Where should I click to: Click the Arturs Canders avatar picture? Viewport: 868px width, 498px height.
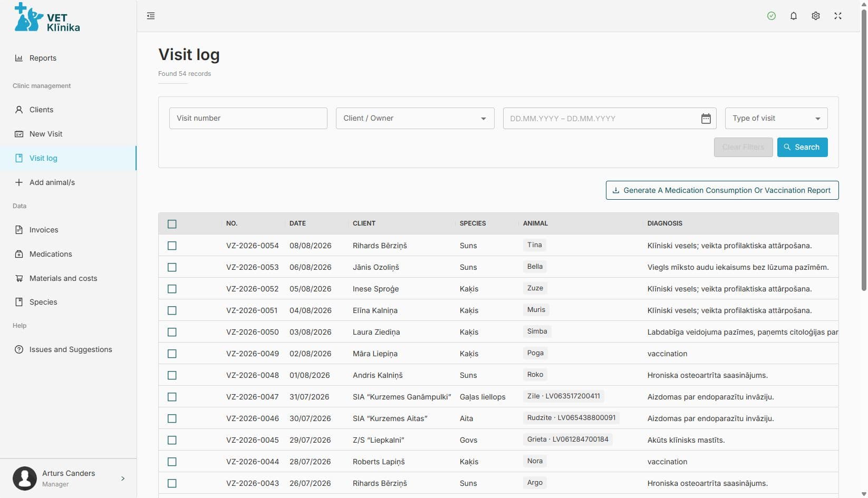point(25,479)
